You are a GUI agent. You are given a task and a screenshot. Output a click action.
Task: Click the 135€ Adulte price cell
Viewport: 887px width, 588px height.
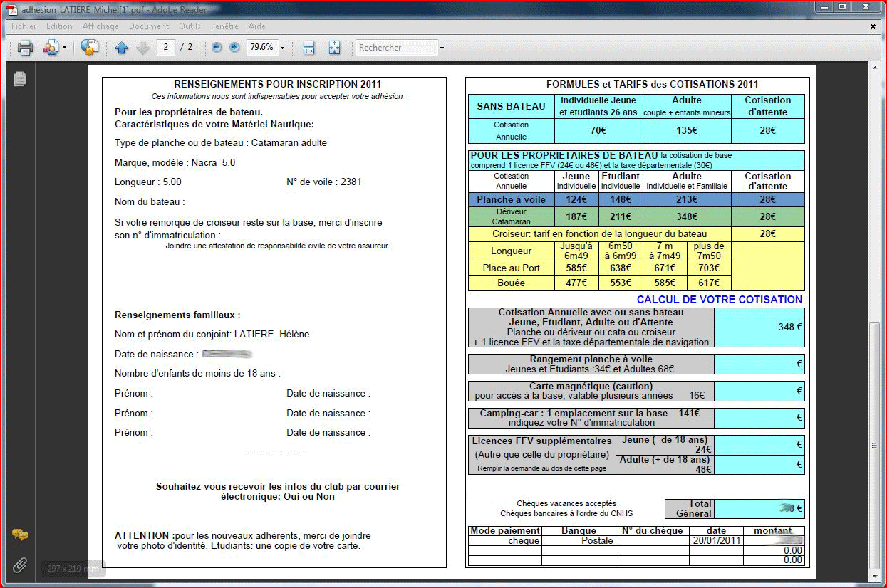[687, 130]
